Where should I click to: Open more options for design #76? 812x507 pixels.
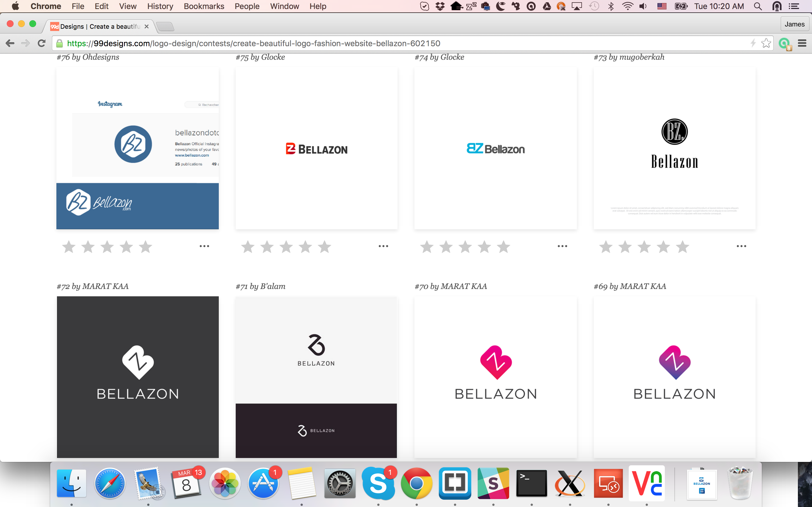coord(204,246)
